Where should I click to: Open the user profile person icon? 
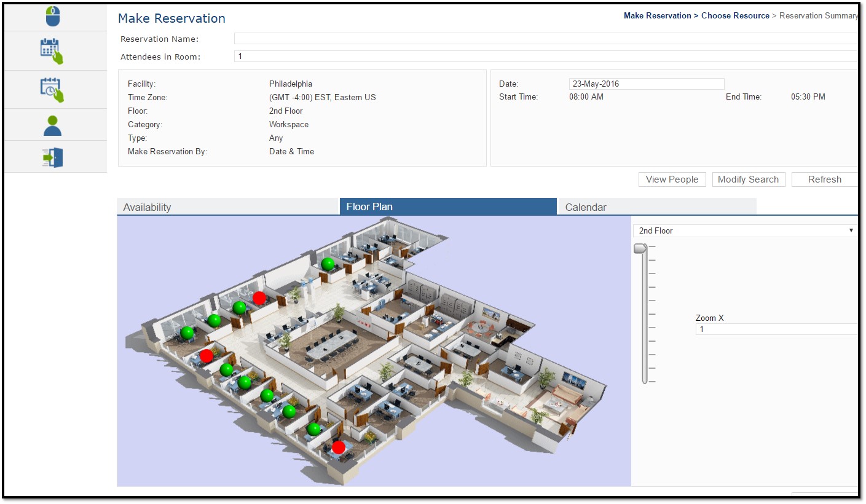click(53, 125)
